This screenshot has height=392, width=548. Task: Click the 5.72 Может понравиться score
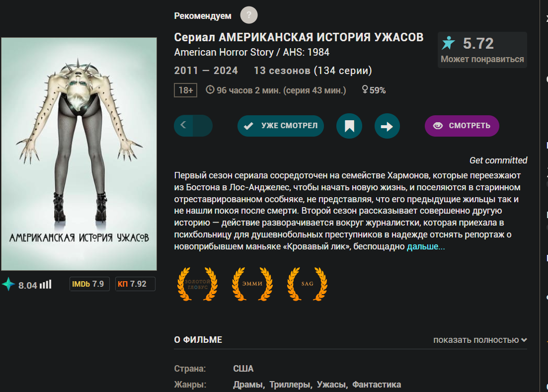482,50
